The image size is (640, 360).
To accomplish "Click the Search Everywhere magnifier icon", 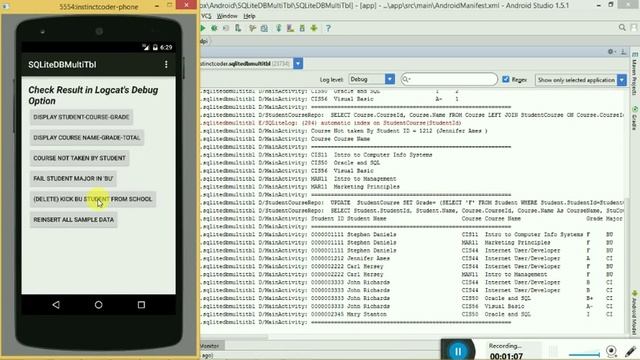I will coord(622,27).
